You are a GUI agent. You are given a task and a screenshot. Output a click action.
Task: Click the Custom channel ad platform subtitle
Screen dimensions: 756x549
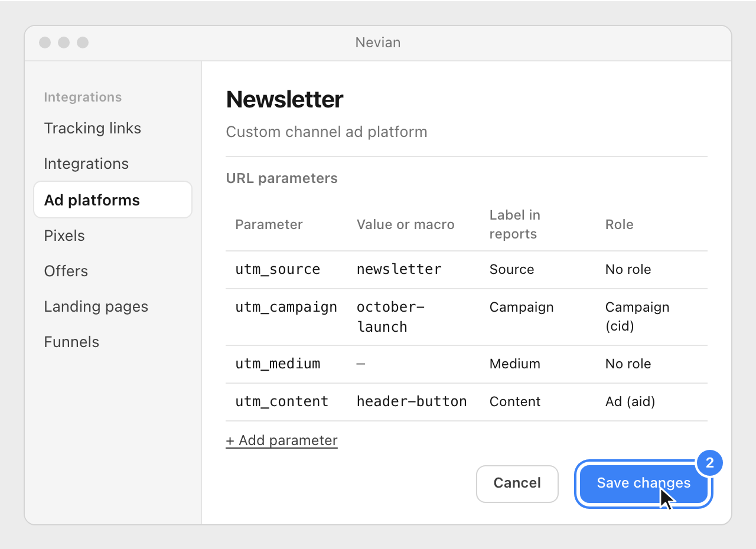[327, 132]
